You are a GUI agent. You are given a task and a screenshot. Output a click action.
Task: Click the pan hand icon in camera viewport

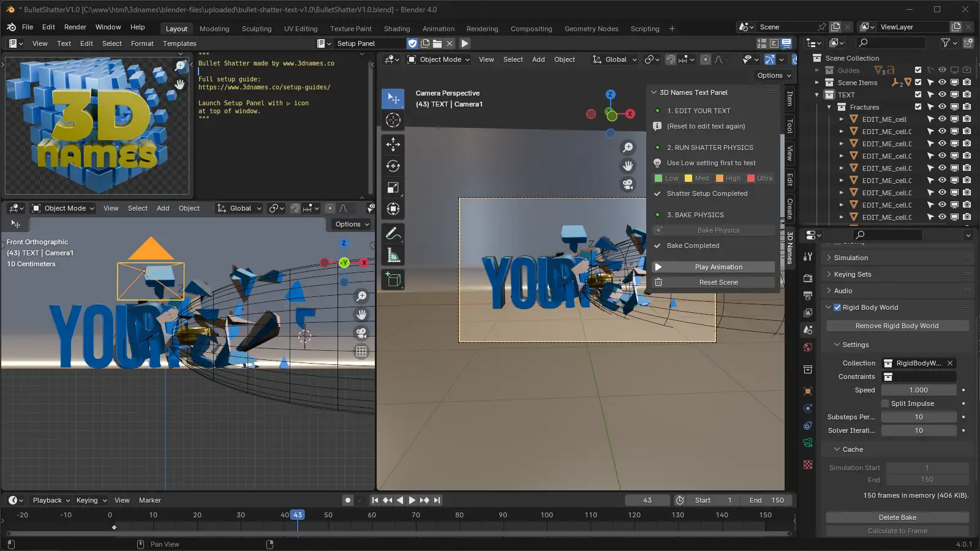pyautogui.click(x=628, y=166)
